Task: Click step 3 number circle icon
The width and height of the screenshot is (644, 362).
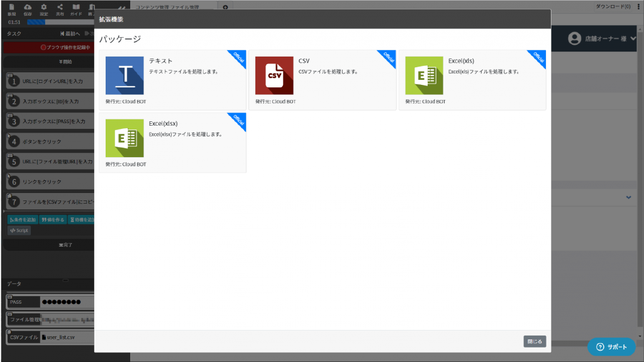Action: point(14,121)
